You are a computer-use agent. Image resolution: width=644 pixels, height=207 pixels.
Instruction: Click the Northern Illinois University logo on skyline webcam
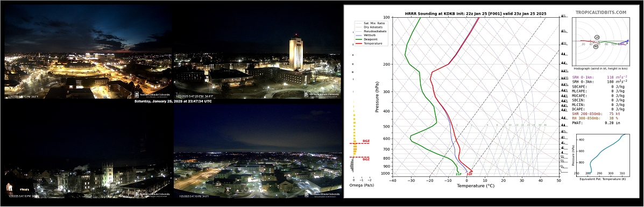(x=152, y=94)
